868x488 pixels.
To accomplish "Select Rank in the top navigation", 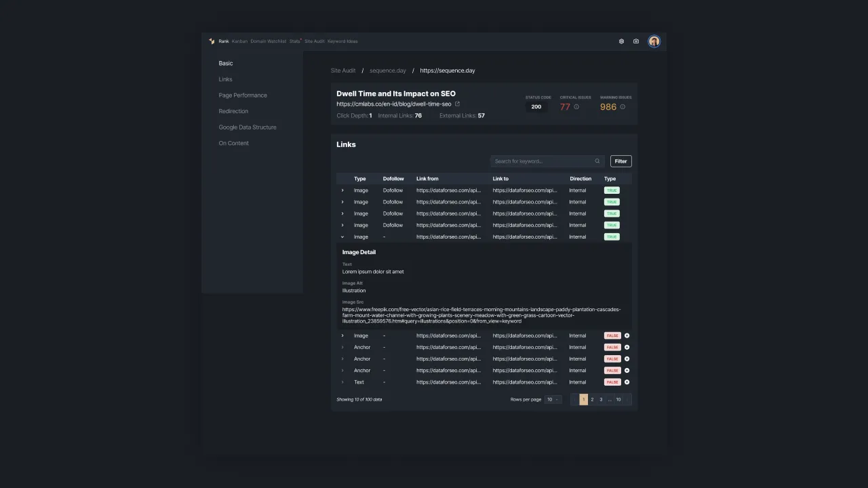I will pyautogui.click(x=224, y=41).
